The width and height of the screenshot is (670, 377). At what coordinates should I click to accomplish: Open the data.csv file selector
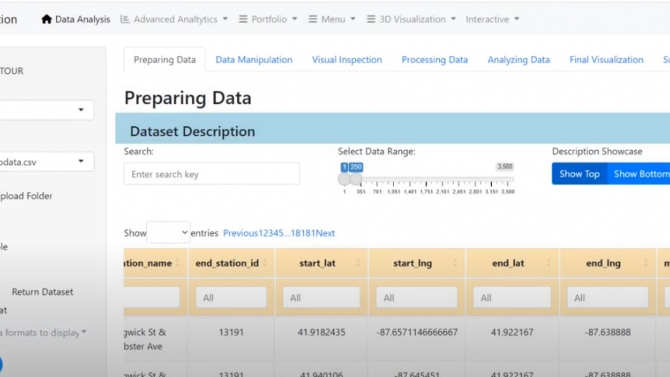coord(47,162)
